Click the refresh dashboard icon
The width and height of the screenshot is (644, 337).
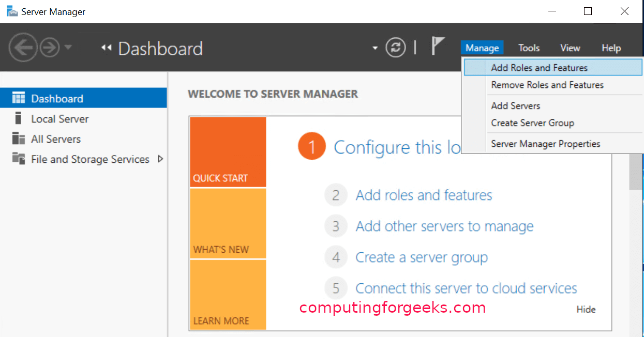tap(396, 48)
